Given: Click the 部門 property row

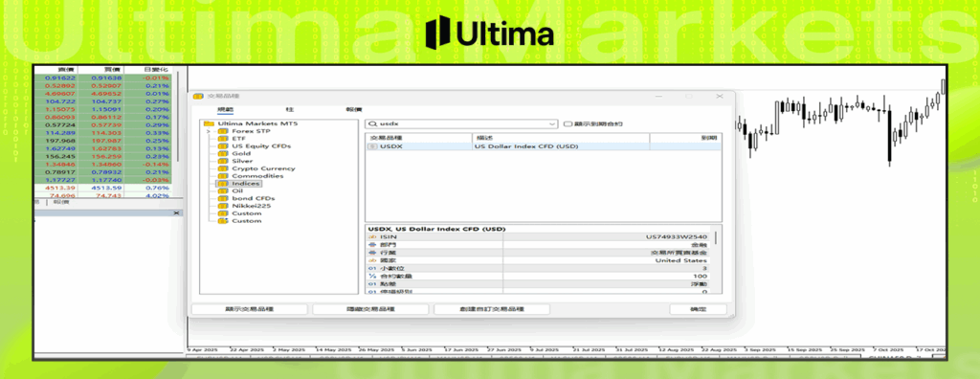Looking at the screenshot, I should (x=539, y=245).
